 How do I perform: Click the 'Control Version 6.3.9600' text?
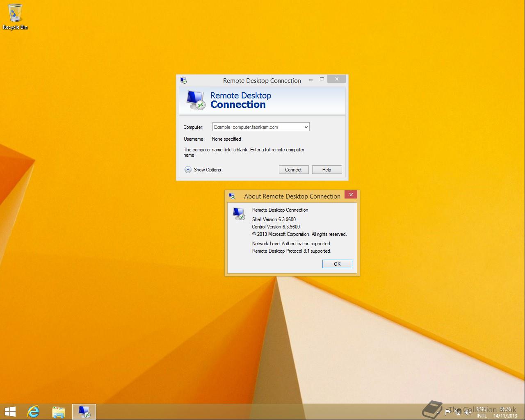tap(276, 227)
